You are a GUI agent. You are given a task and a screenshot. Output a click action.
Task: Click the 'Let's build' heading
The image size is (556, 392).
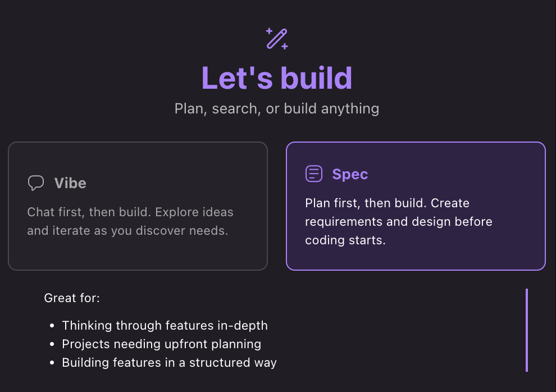pyautogui.click(x=276, y=78)
